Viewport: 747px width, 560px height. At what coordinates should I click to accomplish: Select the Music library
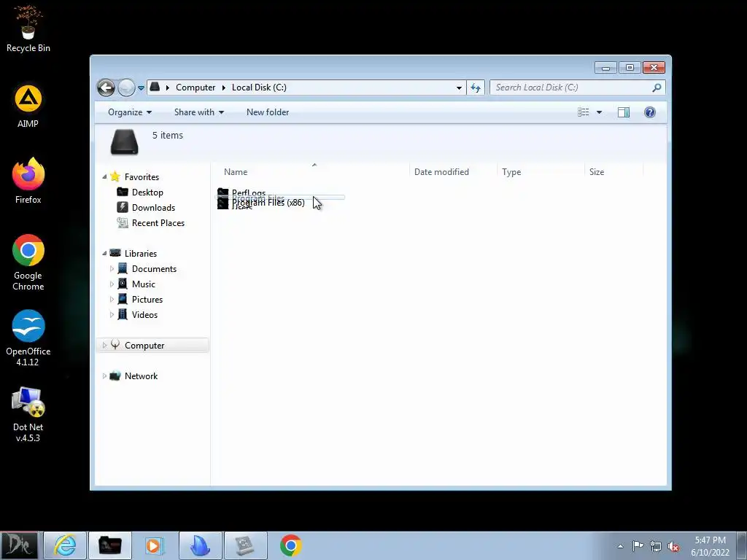pyautogui.click(x=144, y=284)
